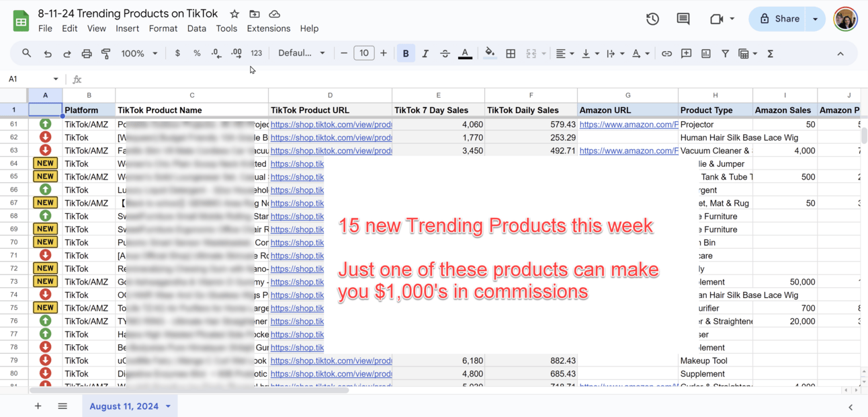
Task: Open Amazon URL link in row 61
Action: (629, 124)
